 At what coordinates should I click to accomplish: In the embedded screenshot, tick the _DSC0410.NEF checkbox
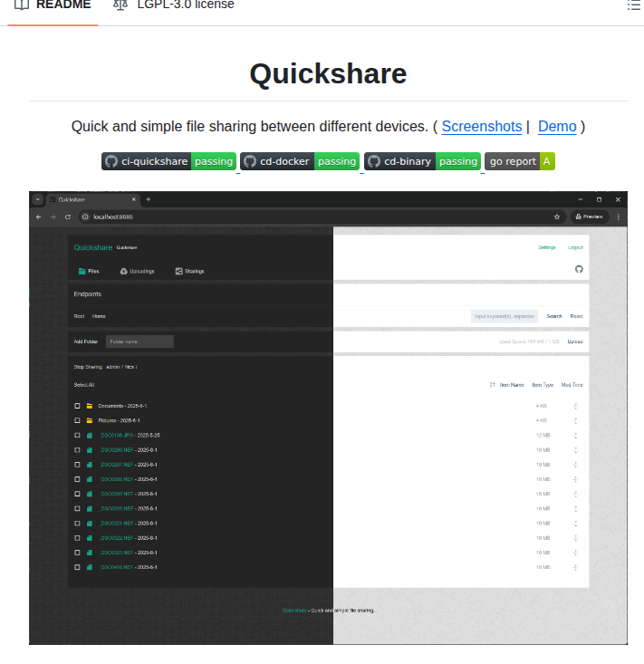point(77,567)
